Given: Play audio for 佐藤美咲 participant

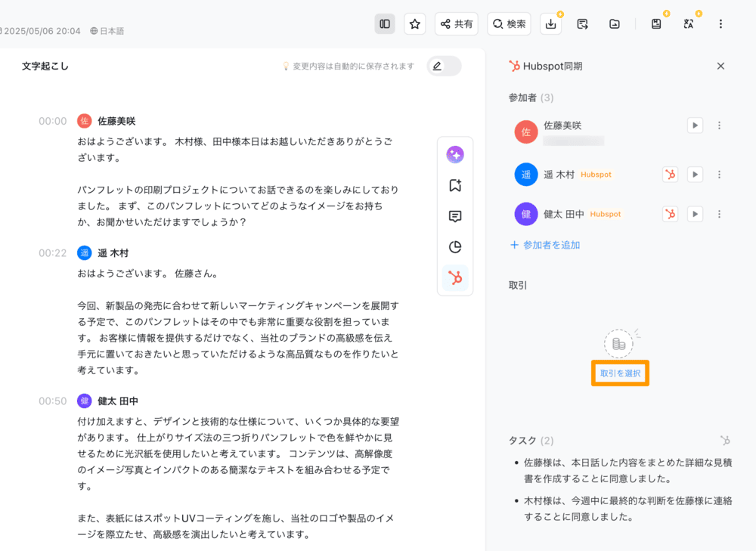Looking at the screenshot, I should (695, 125).
